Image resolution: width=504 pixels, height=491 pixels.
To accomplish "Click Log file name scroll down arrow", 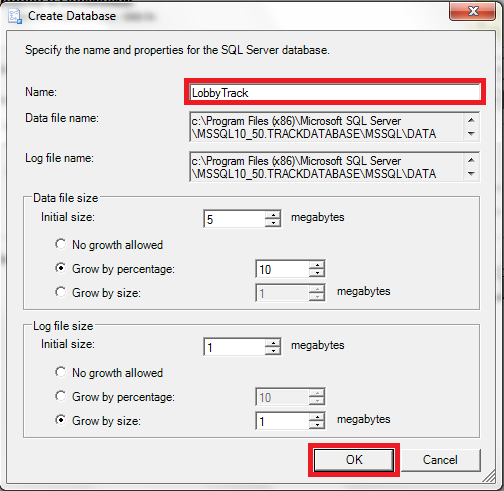I will [x=471, y=174].
